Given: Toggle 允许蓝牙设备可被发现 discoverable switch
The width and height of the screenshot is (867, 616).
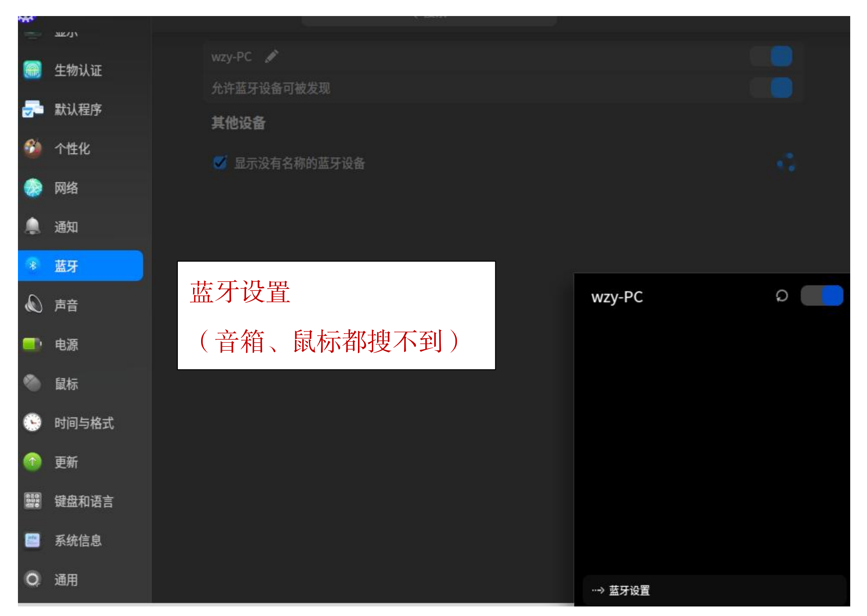Looking at the screenshot, I should click(771, 88).
